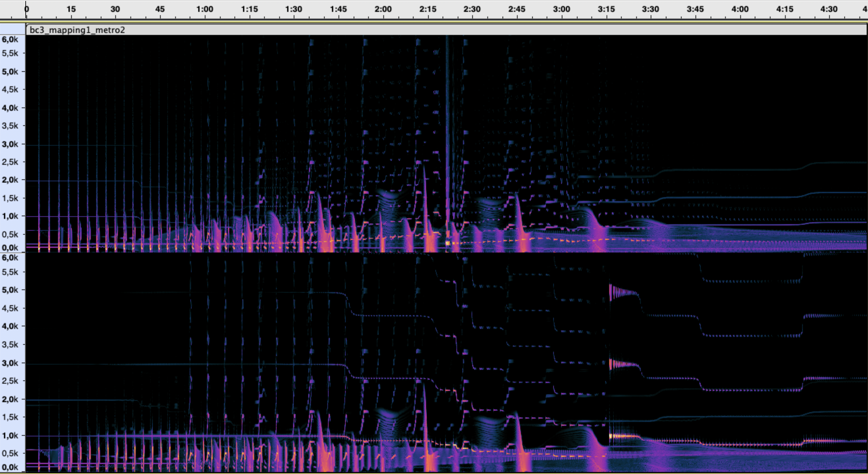Select the 3:30 time ruler mark
868x474 pixels.
[x=650, y=9]
